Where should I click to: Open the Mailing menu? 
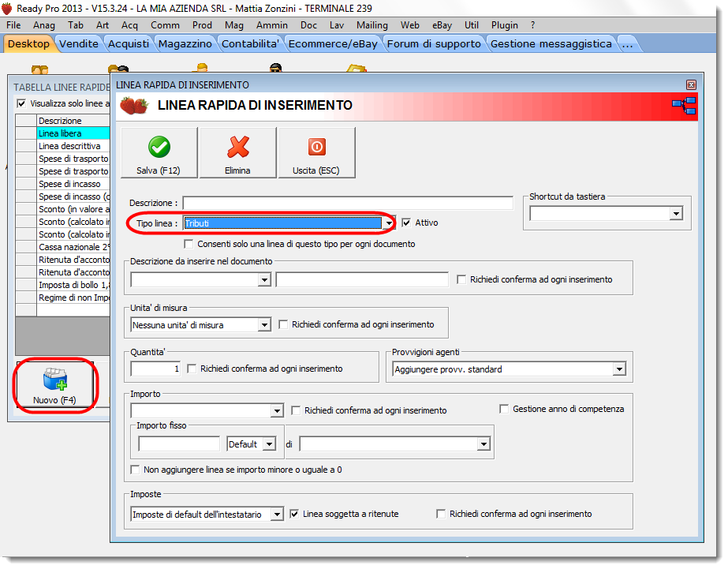(x=372, y=25)
